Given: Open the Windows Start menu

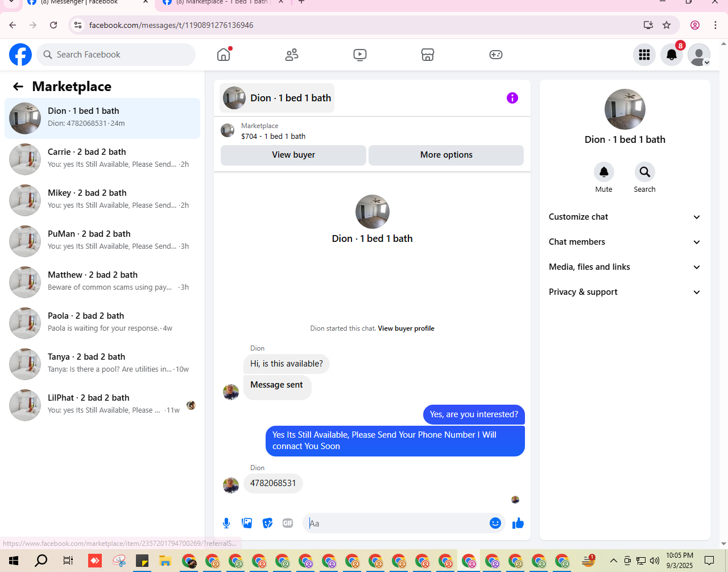Looking at the screenshot, I should click(x=14, y=561).
